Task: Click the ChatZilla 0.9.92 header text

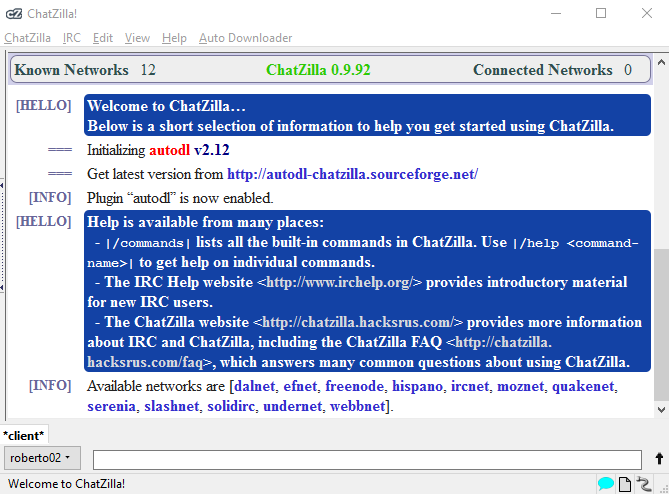Action: pyautogui.click(x=318, y=70)
